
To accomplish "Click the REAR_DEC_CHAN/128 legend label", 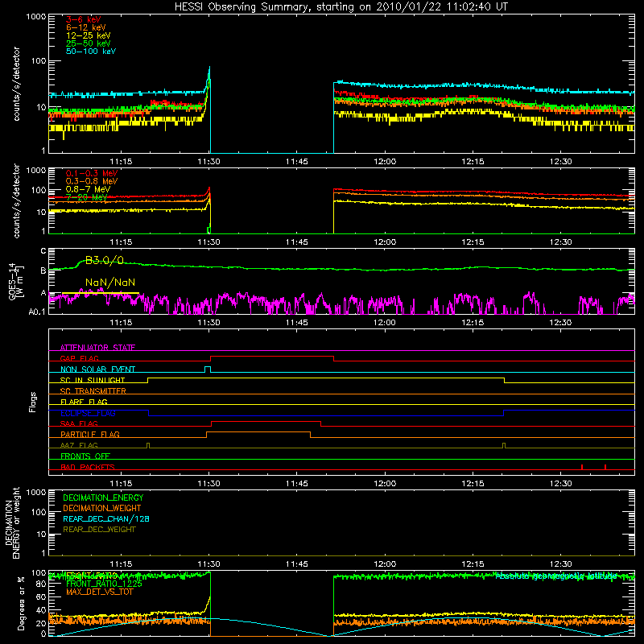I will tap(106, 518).
